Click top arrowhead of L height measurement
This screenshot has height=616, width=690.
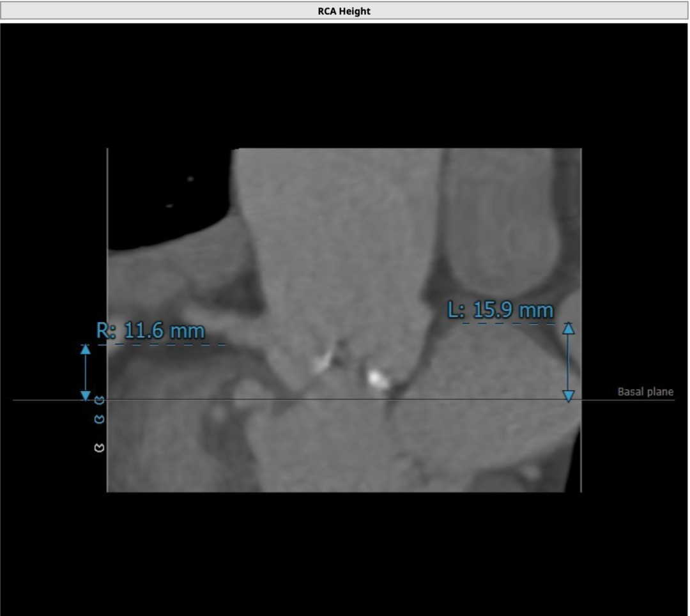click(568, 328)
